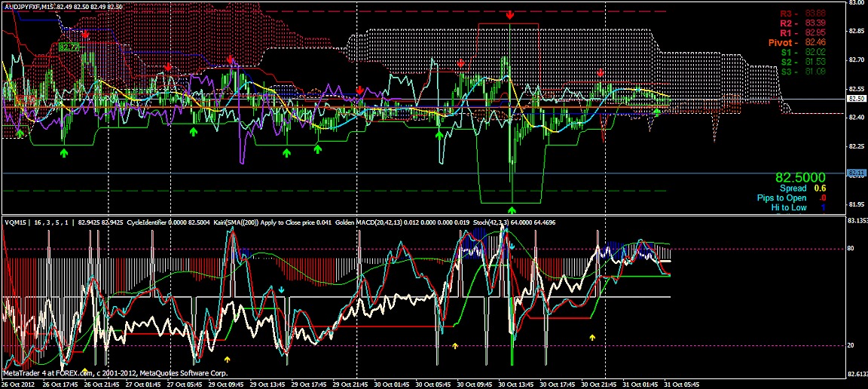This screenshot has height=389, width=868.
Task: Click the red down arrow beside the 82.77 label
Action: [85, 35]
